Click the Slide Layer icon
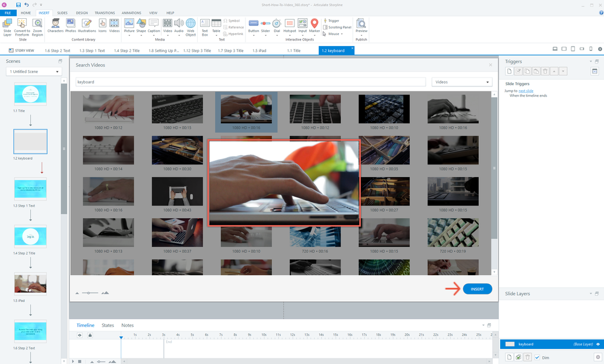The image size is (604, 364). (7, 24)
